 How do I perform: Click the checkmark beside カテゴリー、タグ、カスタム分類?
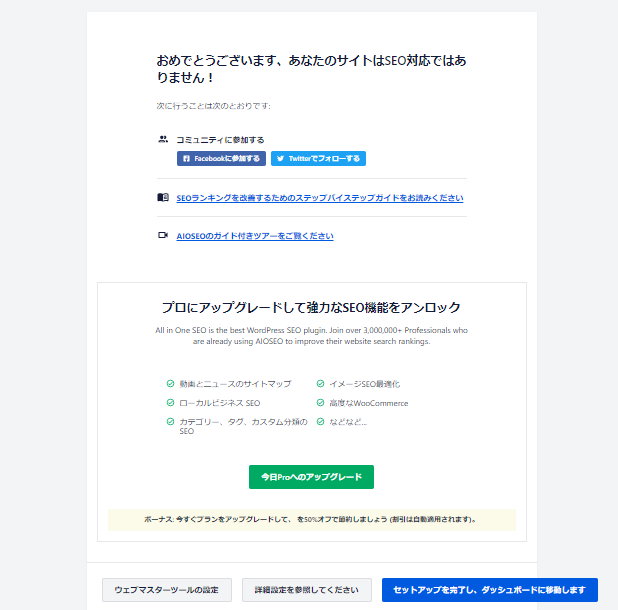click(170, 422)
